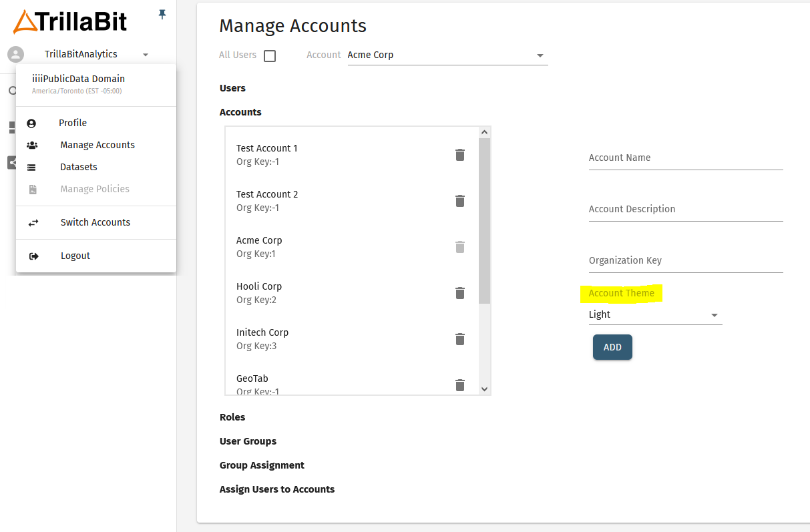Click the user avatar icon by TrillaBitAnalytics
Screen dimensions: 810x532
tap(15, 55)
